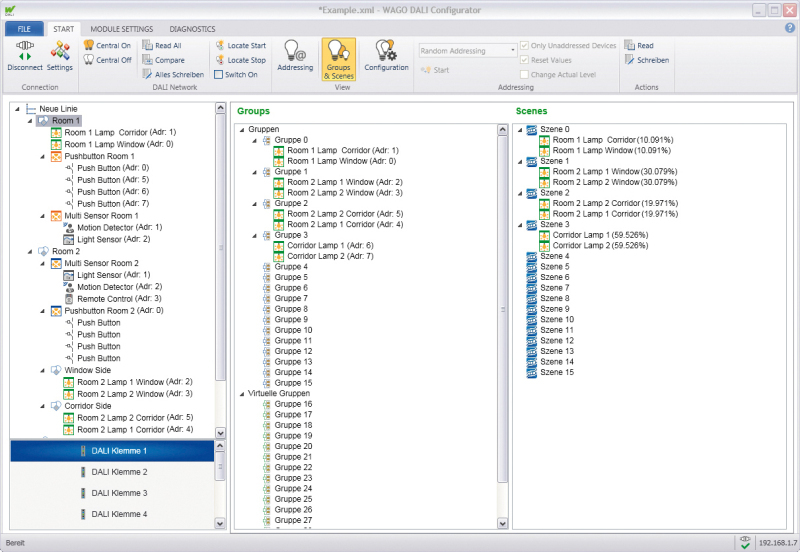Click the Read action icon

[630, 45]
